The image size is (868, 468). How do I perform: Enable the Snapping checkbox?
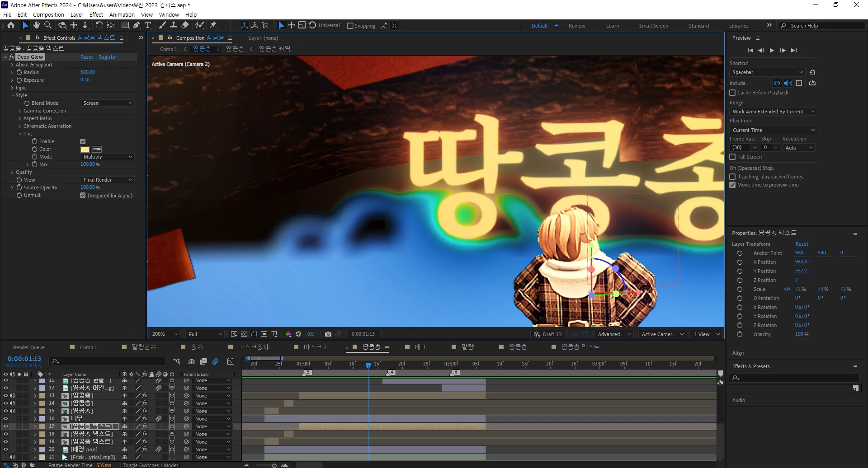click(350, 26)
